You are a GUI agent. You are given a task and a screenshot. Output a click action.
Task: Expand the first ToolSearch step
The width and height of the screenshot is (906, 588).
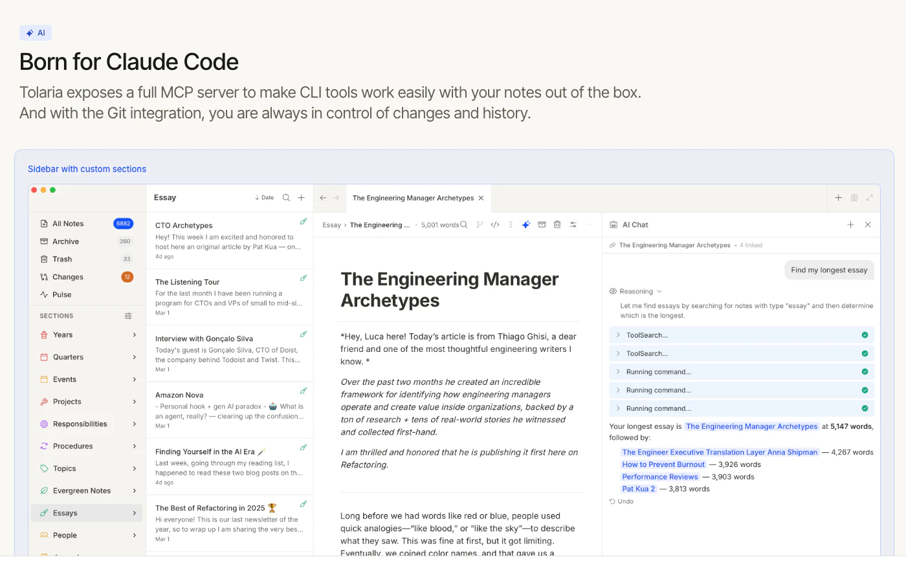742,335
